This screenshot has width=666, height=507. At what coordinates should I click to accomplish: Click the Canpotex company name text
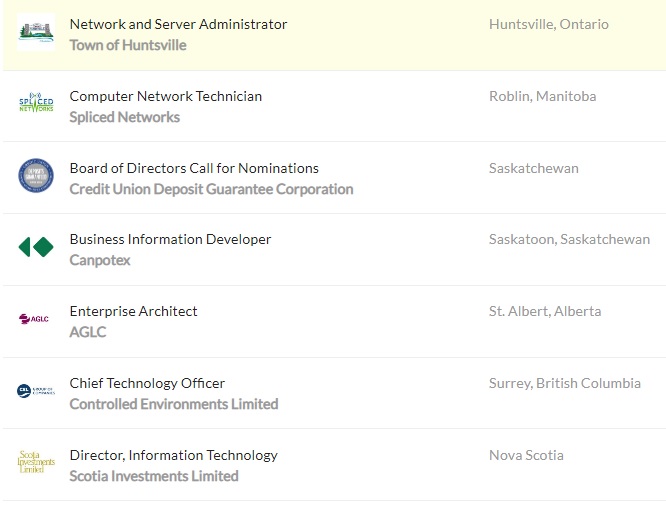[x=100, y=260]
